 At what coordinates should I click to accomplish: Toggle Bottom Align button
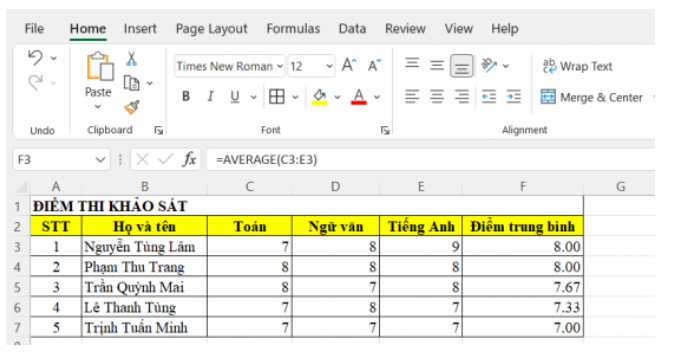click(x=462, y=66)
